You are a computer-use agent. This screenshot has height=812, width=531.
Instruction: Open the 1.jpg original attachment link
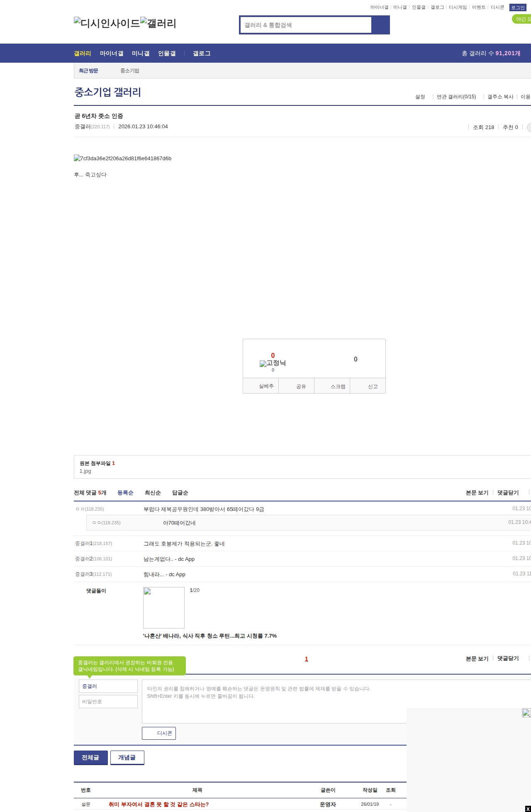(x=85, y=471)
